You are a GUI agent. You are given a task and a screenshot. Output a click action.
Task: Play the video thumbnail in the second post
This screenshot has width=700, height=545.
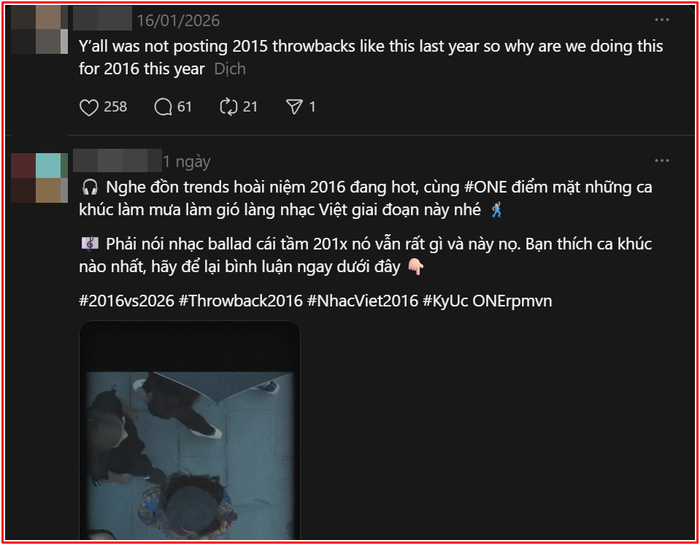pos(190,430)
